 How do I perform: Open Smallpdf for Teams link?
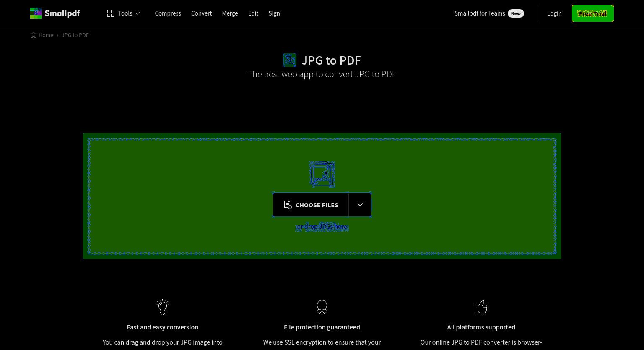click(480, 13)
